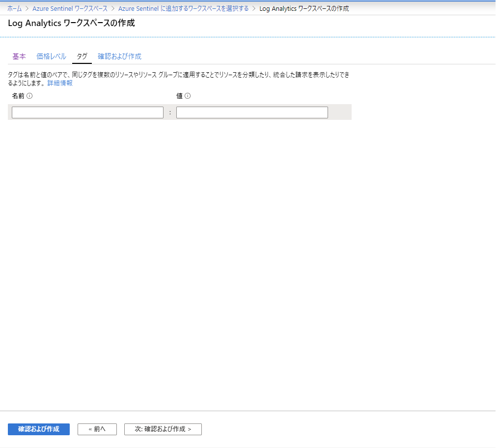Go back with the 前へ button

(x=97, y=429)
